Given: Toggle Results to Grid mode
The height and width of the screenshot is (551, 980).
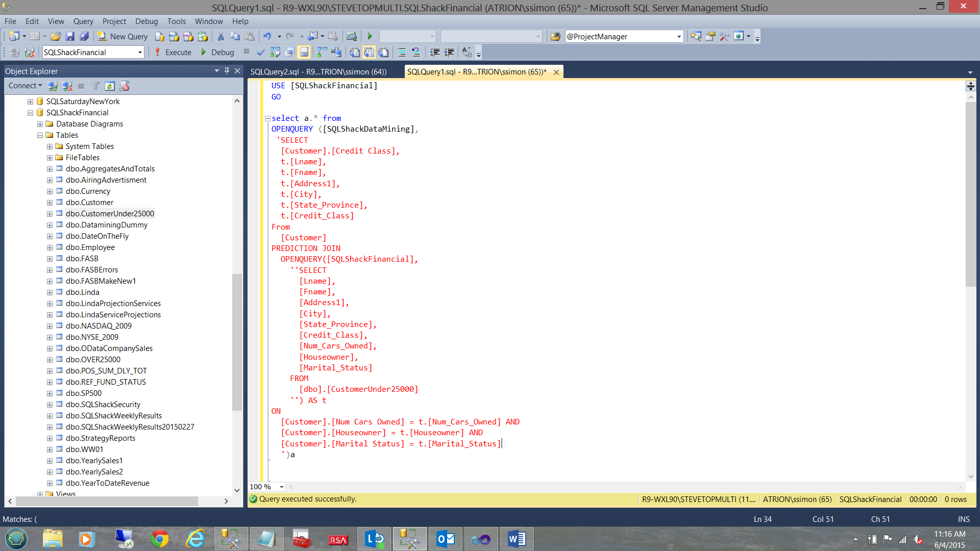Looking at the screenshot, I should (x=369, y=52).
